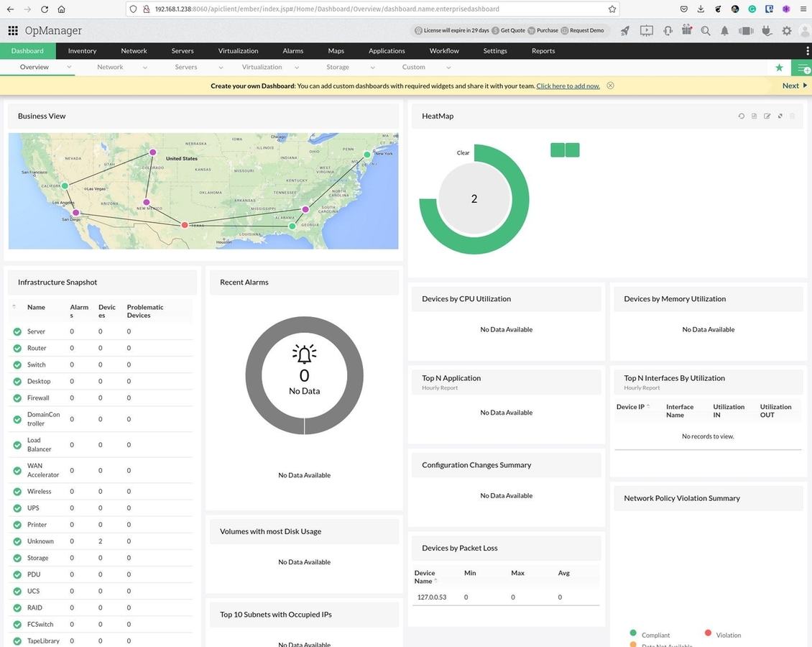This screenshot has width=812, height=647.
Task: Open notifications via the bell icon
Action: pyautogui.click(x=724, y=31)
